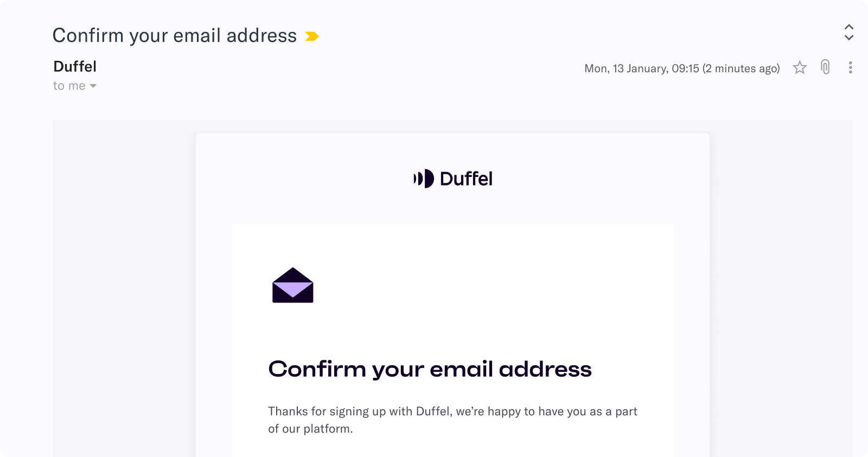This screenshot has width=868, height=457.
Task: Click the dark envelope illustration icon
Action: coord(293,285)
